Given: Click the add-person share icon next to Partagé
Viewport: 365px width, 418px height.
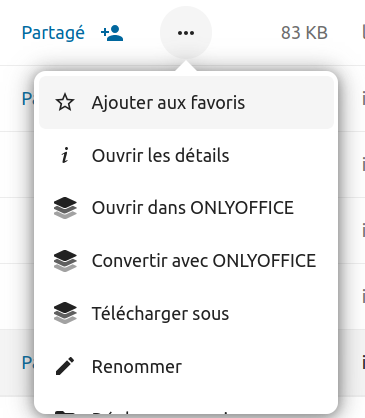Looking at the screenshot, I should [x=112, y=33].
